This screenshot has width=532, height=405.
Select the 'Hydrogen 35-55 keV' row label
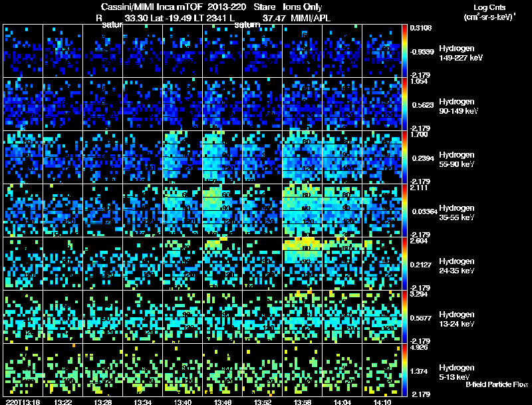pyautogui.click(x=457, y=213)
